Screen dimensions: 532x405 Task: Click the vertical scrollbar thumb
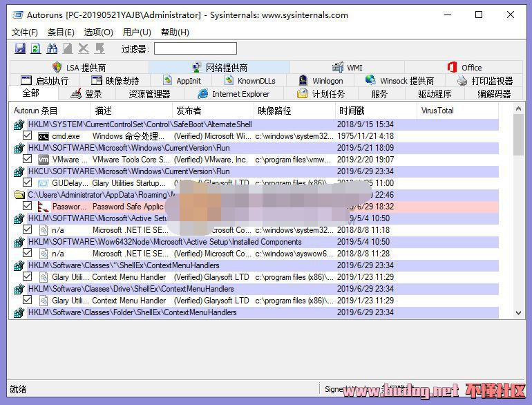pos(518,135)
